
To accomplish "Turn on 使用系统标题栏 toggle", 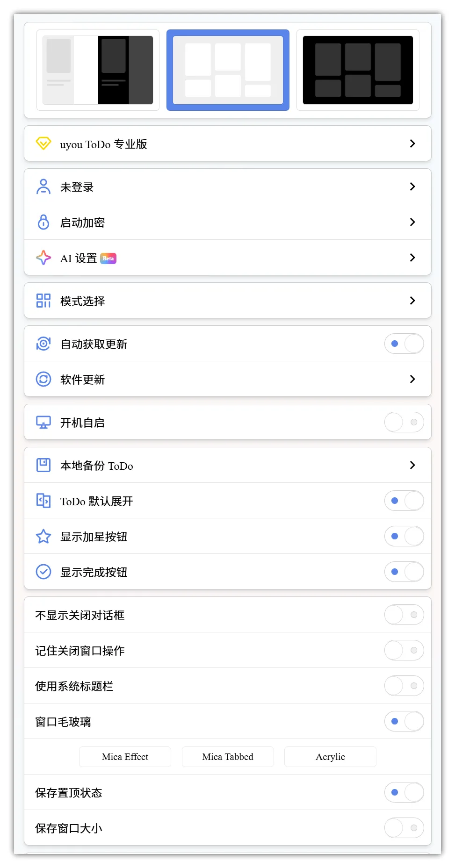I will point(404,686).
